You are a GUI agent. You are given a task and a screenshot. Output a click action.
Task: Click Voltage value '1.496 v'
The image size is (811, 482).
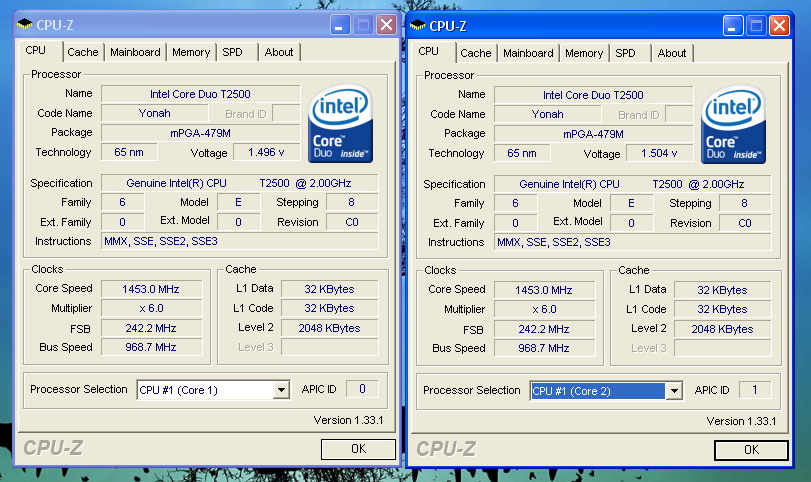click(x=266, y=153)
